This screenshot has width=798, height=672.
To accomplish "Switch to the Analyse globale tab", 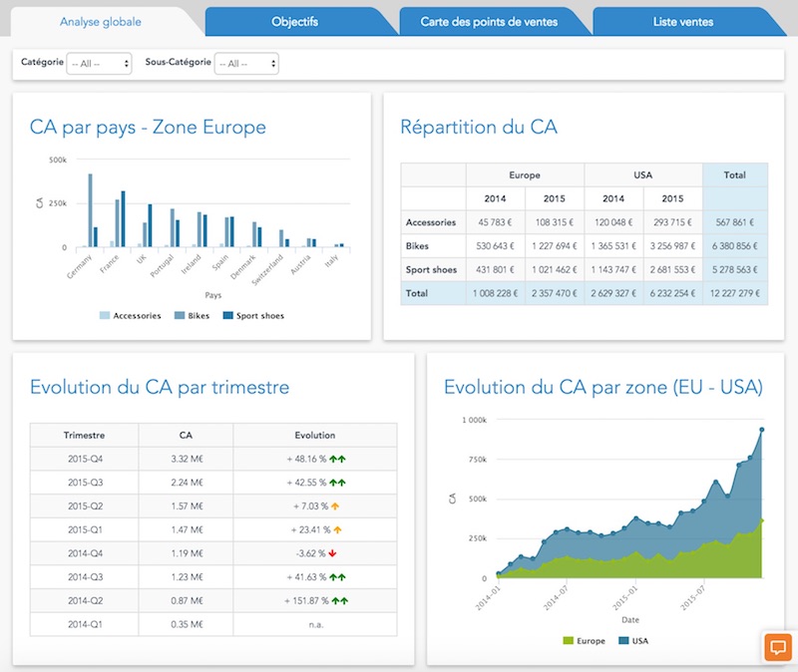I will click(101, 22).
